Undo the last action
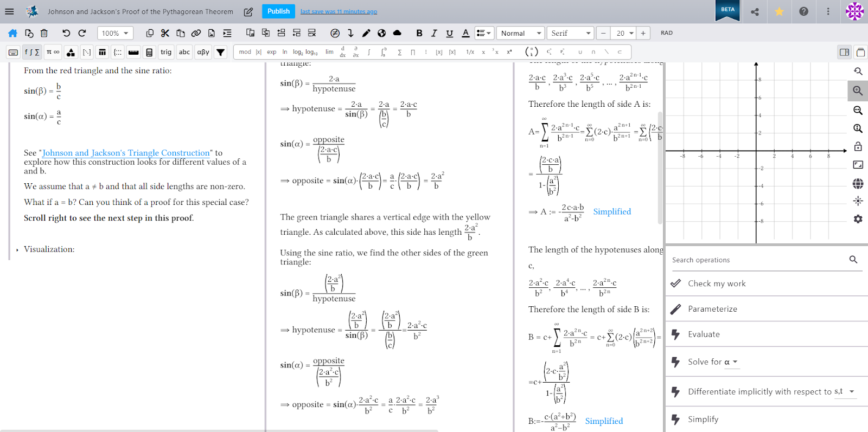The width and height of the screenshot is (868, 432). [66, 33]
